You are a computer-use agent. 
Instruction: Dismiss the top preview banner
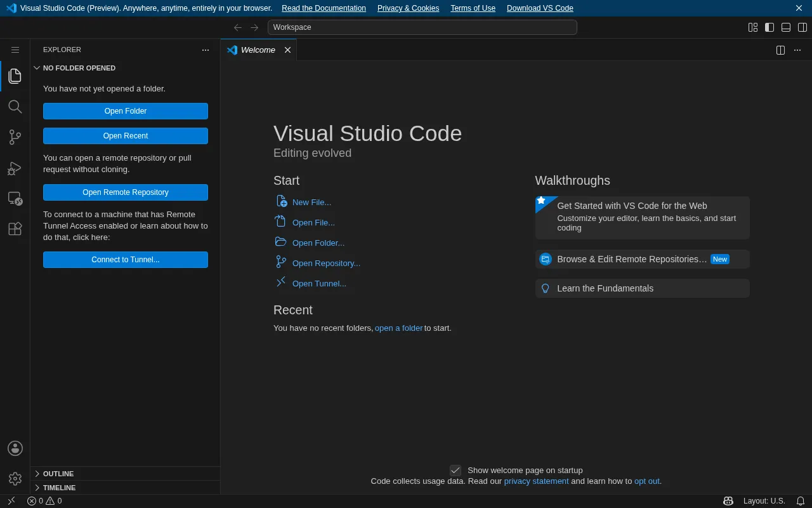799,8
